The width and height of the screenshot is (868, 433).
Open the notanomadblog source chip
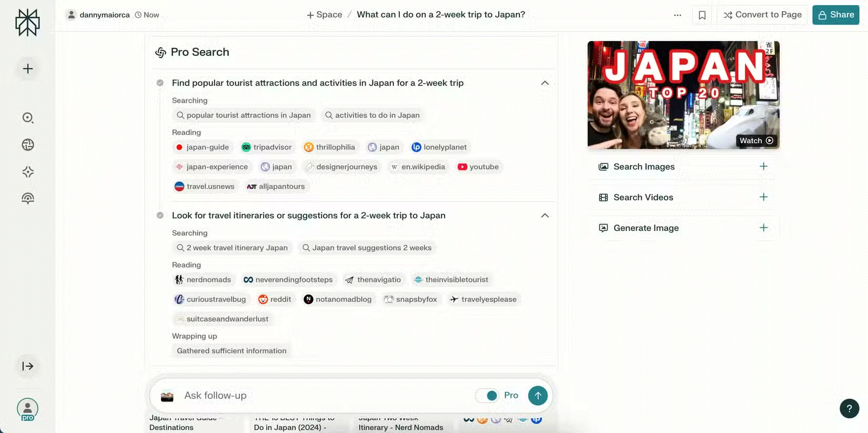[338, 299]
